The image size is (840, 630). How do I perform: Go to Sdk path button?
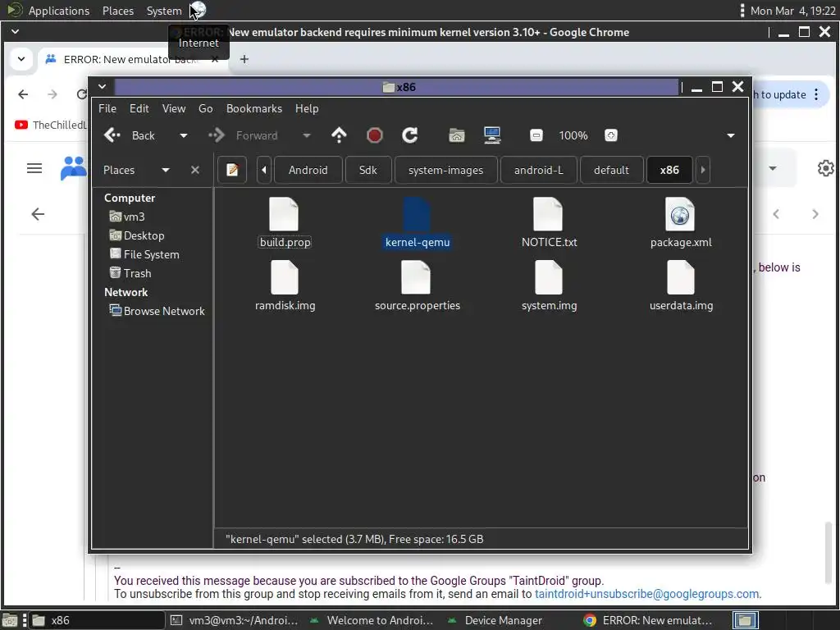(368, 170)
